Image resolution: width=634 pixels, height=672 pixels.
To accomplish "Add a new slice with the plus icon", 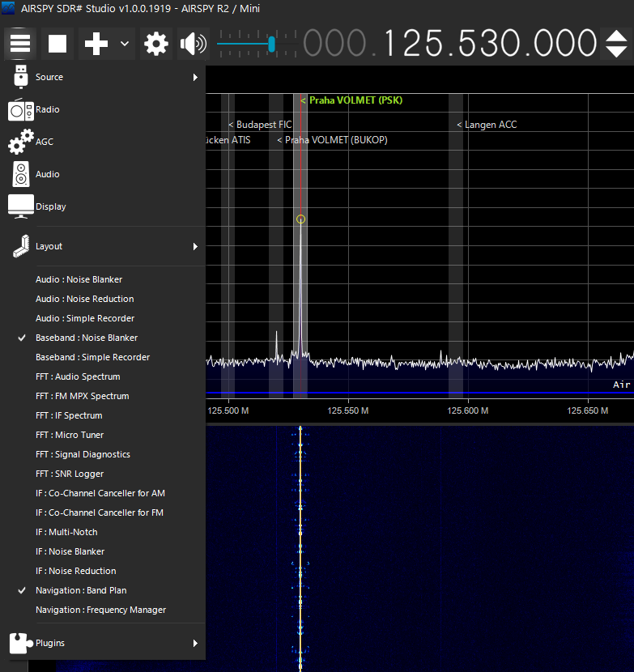I will 96,43.
